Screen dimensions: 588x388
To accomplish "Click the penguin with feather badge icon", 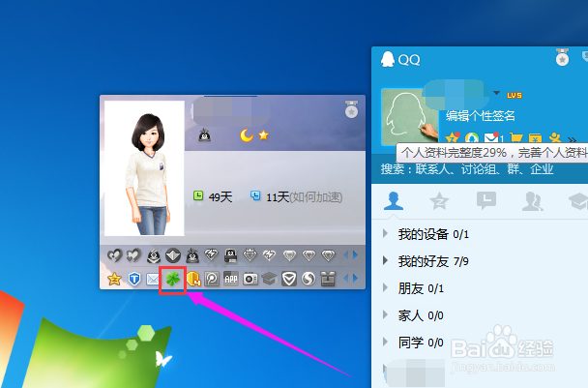I will coord(154,255).
